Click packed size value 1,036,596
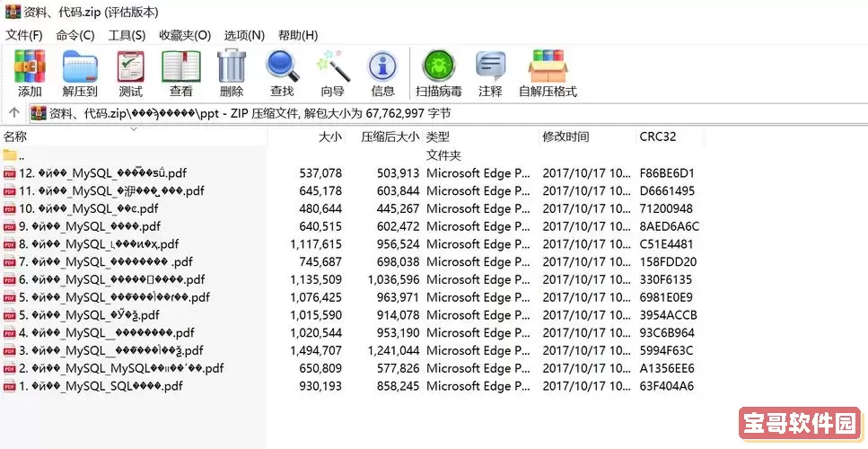The height and width of the screenshot is (449, 868). coord(393,279)
